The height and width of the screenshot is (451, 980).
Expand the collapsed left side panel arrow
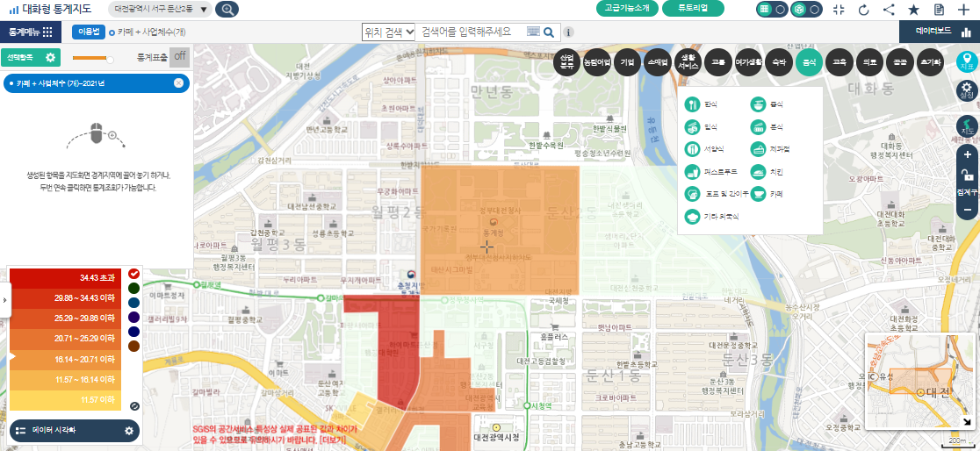pos(4,300)
